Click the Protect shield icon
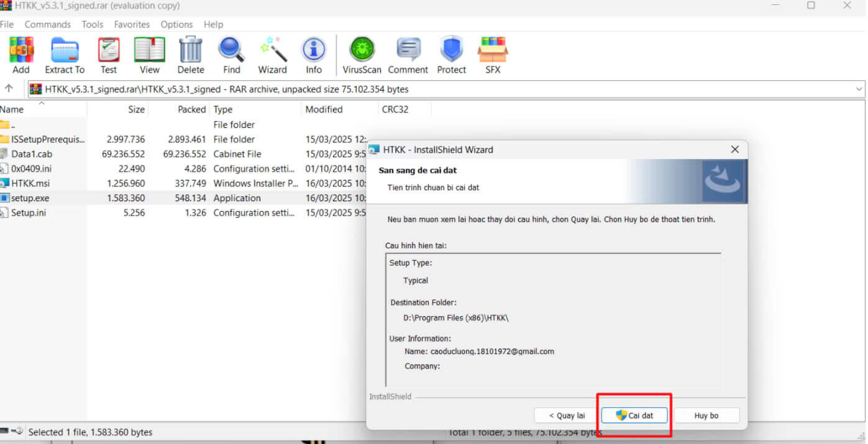 452,50
